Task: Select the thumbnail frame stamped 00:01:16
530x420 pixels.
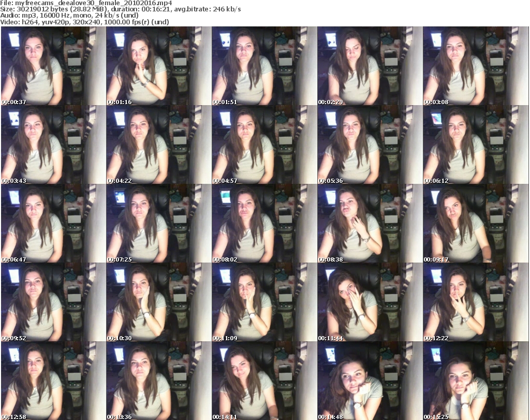Action: 159,66
